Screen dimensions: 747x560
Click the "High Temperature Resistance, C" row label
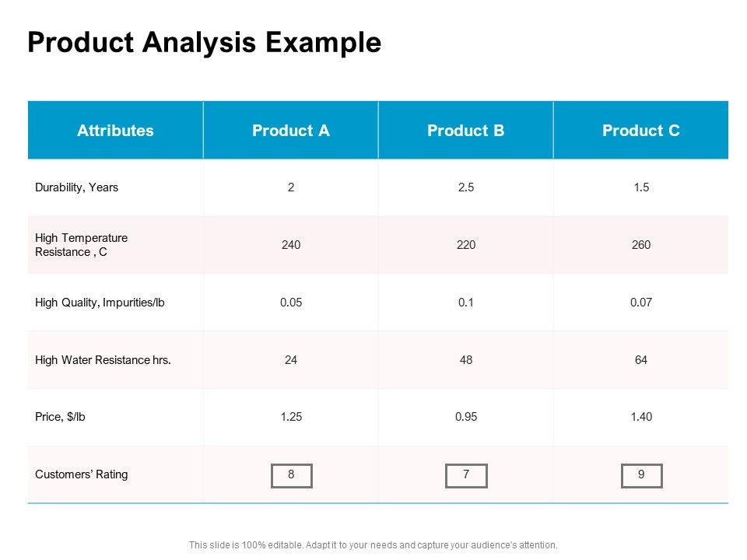point(82,245)
